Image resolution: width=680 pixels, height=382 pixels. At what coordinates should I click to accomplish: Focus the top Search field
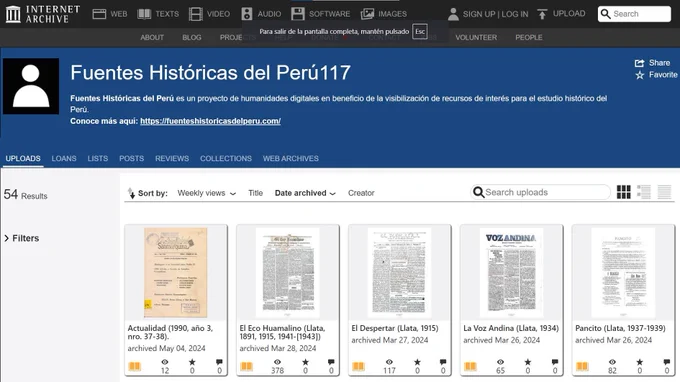(x=634, y=14)
